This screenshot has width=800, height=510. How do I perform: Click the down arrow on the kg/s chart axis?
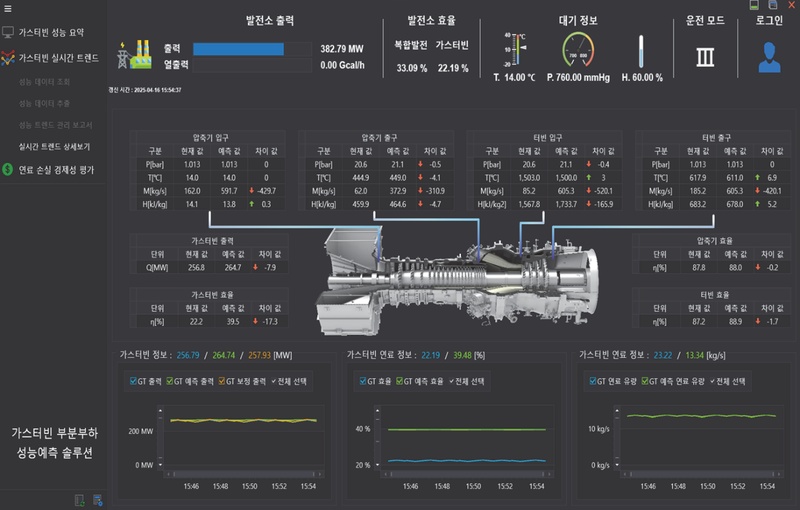(617, 465)
